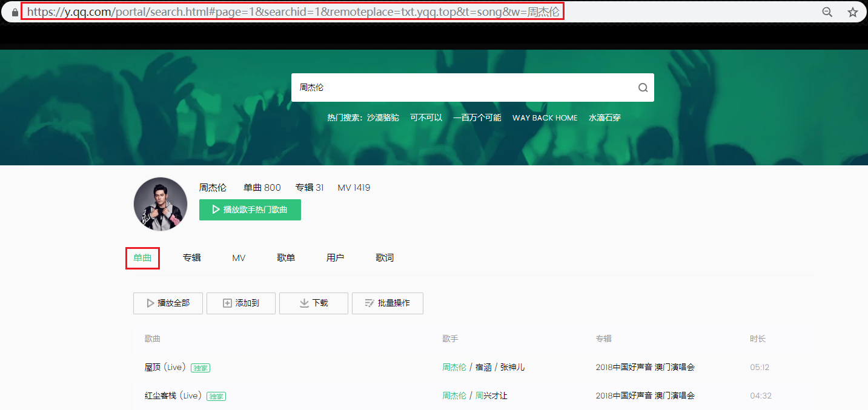The height and width of the screenshot is (410, 868).
Task: Open singer 周杰伦 in 屋顶 row
Action: (454, 367)
